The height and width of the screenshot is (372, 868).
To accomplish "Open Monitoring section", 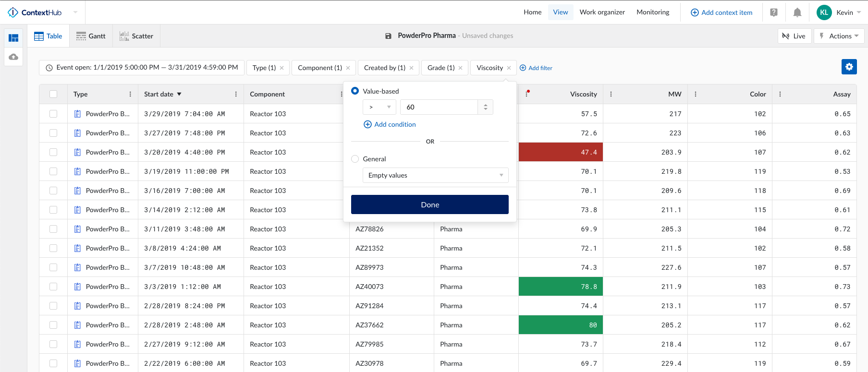I will (653, 12).
